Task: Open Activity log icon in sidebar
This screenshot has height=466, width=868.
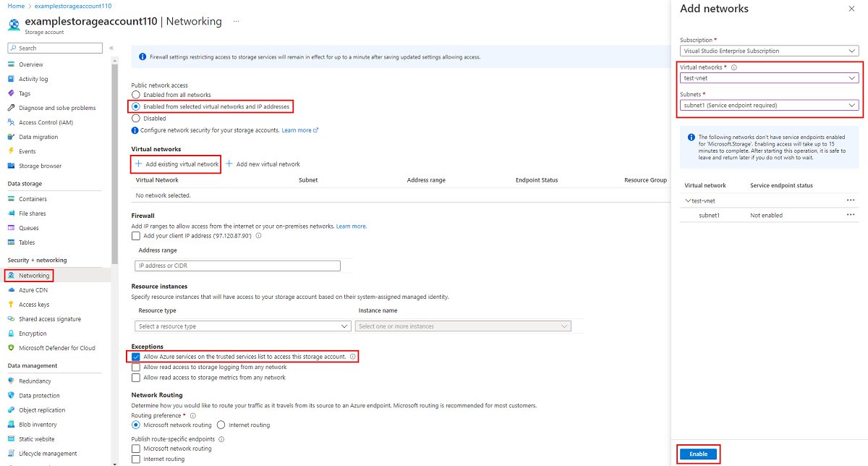Action: point(11,79)
